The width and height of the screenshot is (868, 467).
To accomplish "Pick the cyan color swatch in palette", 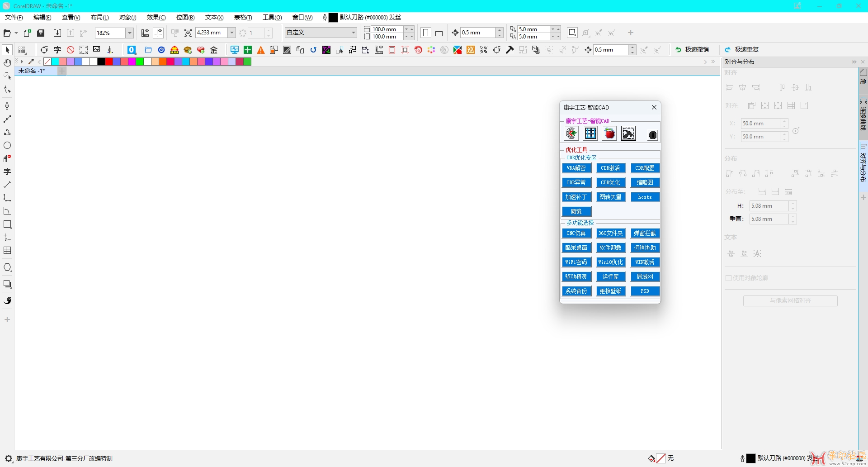I will (55, 62).
